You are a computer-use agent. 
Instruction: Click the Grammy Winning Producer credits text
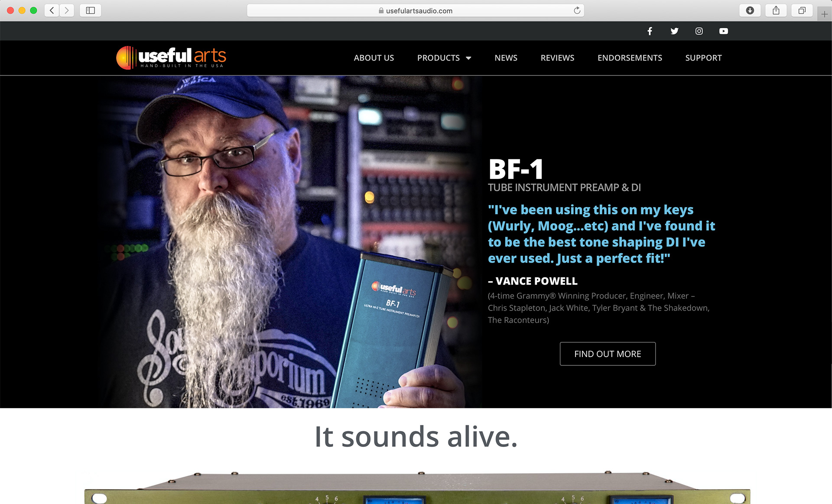coord(598,308)
